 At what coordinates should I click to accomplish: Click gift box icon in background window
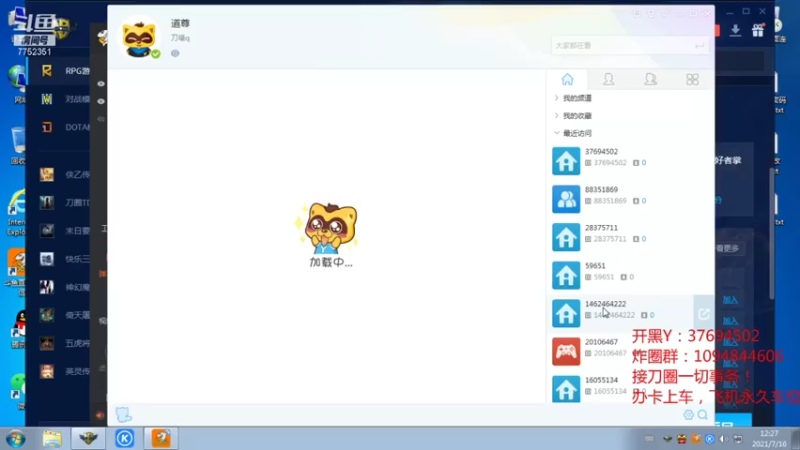point(758,31)
